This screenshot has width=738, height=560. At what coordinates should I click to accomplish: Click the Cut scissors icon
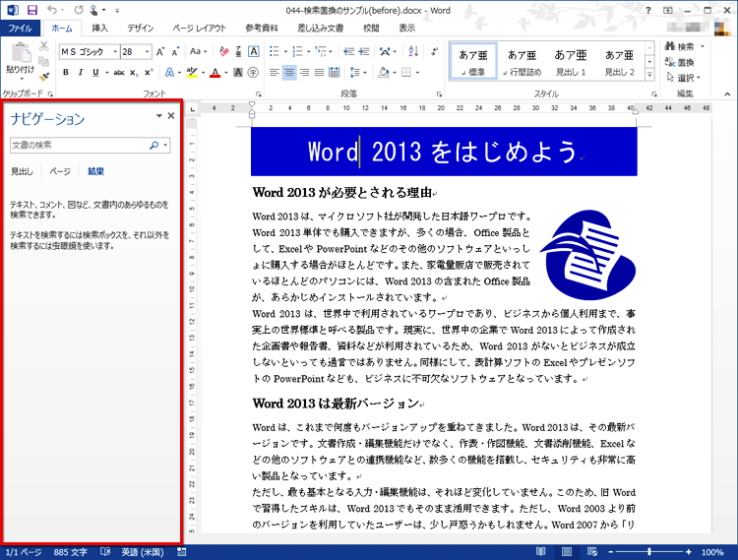tap(43, 46)
